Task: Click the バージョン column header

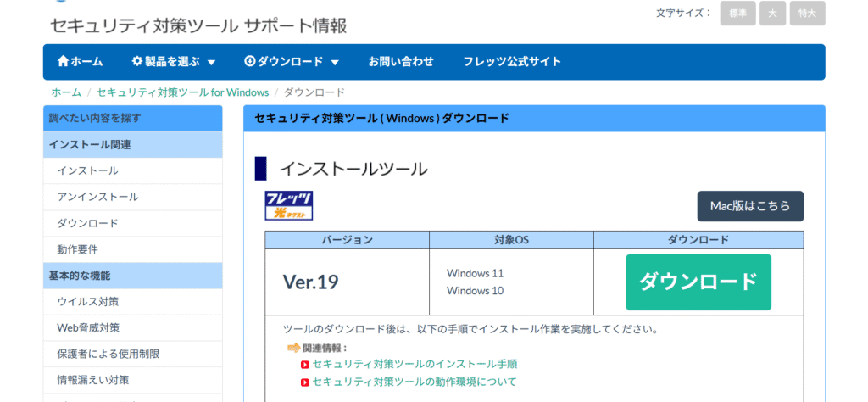Action: click(x=347, y=240)
